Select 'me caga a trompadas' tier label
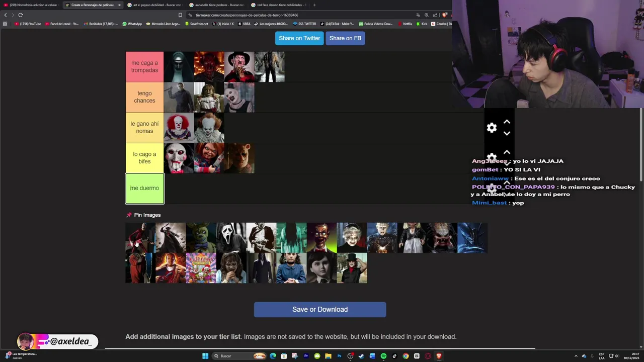The height and width of the screenshot is (362, 644). click(x=144, y=66)
